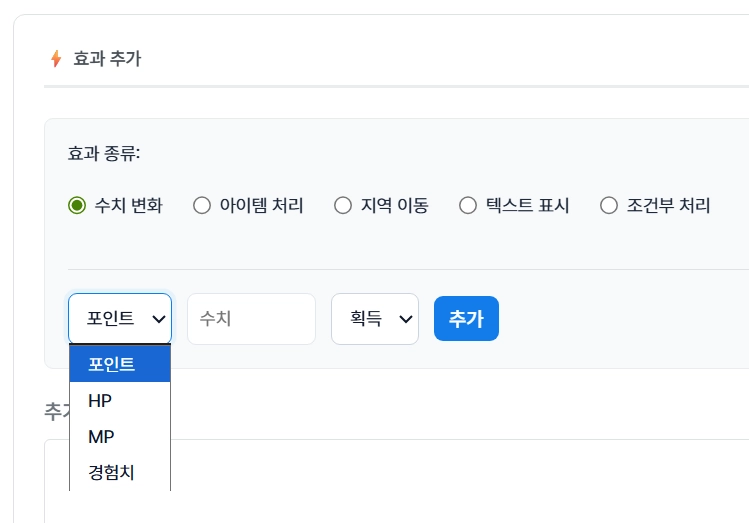Open the 획득 dropdown

pyautogui.click(x=374, y=319)
